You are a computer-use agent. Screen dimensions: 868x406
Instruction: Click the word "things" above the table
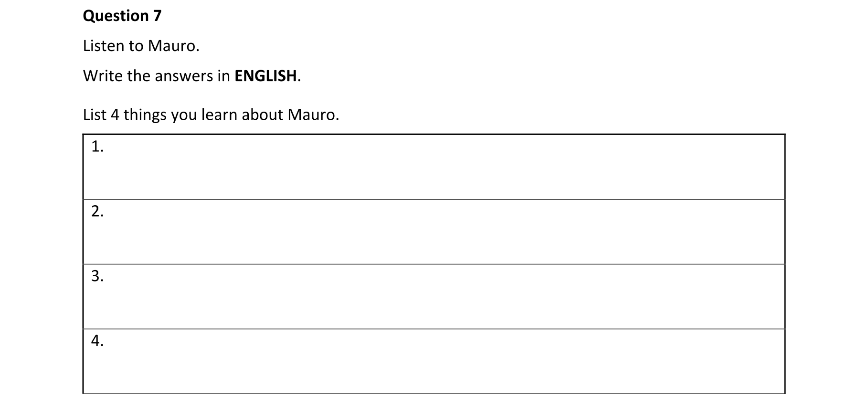[145, 115]
